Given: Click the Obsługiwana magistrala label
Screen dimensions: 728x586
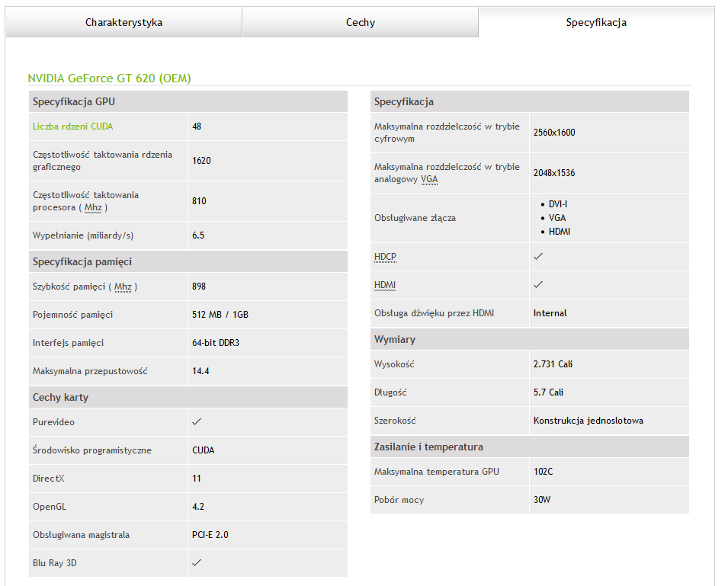Looking at the screenshot, I should pos(82,535).
